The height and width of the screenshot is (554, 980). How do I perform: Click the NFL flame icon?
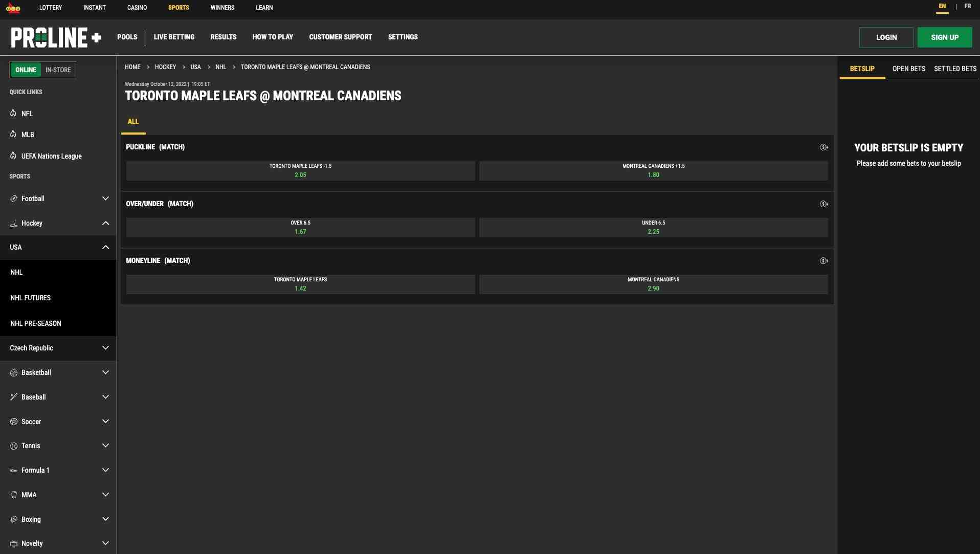click(x=13, y=113)
